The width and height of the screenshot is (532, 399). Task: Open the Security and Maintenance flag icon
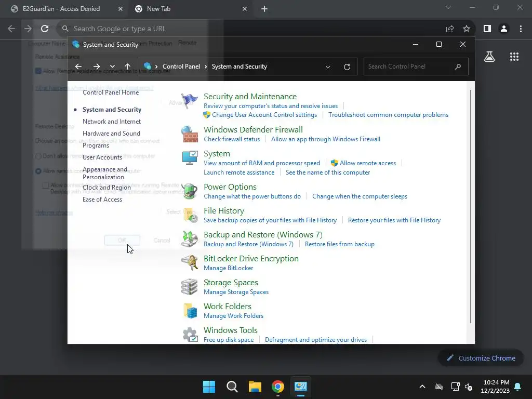click(x=189, y=101)
